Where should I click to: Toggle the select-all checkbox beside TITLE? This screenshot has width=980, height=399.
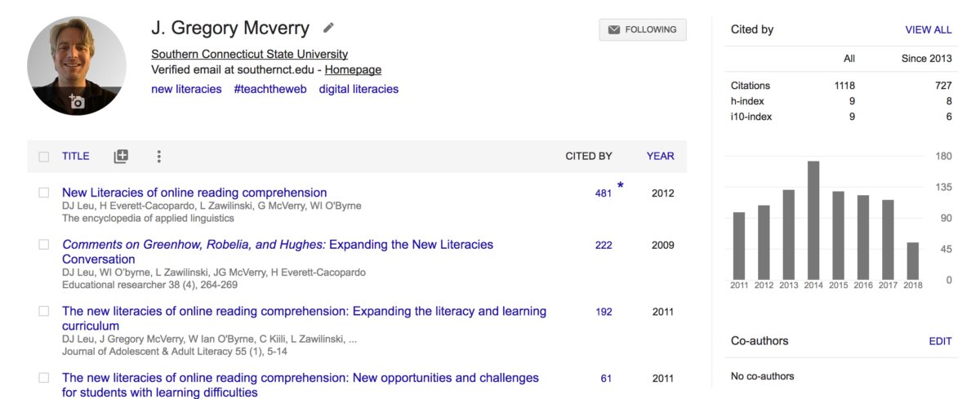(x=44, y=157)
